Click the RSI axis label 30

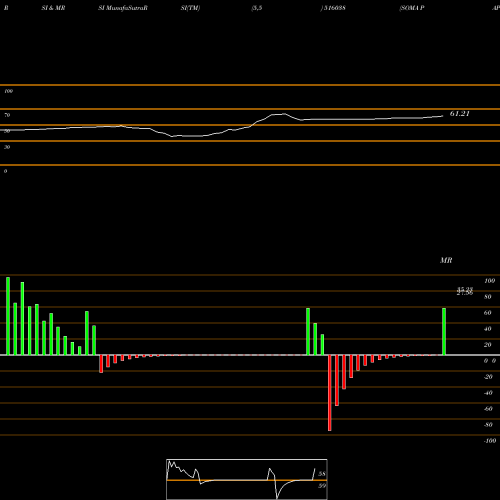[x=7, y=147]
